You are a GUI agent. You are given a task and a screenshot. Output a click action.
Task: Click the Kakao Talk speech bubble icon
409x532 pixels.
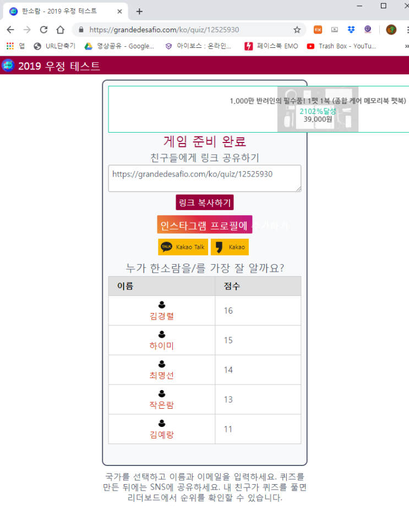click(166, 246)
